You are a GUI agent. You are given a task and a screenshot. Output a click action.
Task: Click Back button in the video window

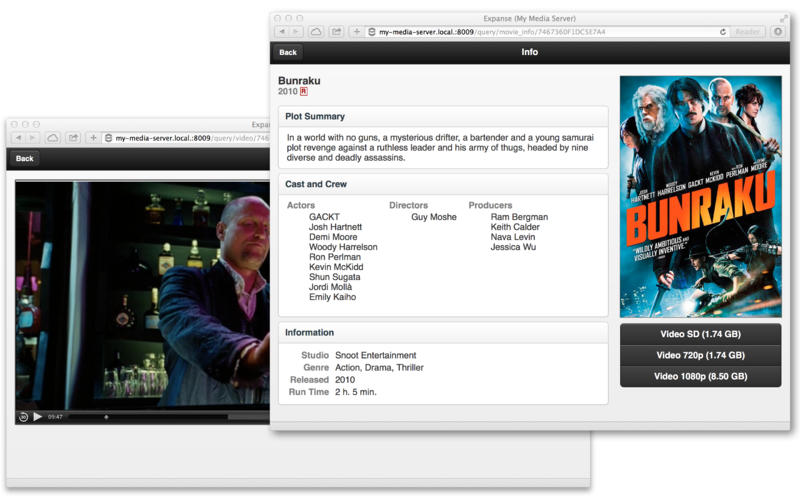point(24,158)
